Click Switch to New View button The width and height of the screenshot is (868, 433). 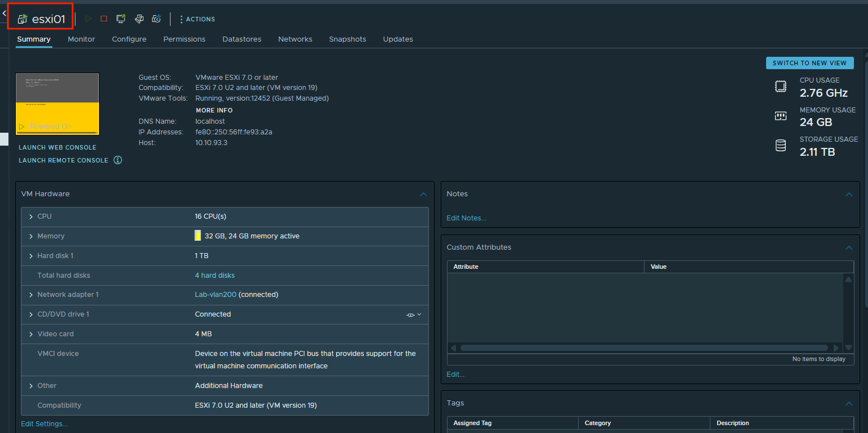[809, 63]
